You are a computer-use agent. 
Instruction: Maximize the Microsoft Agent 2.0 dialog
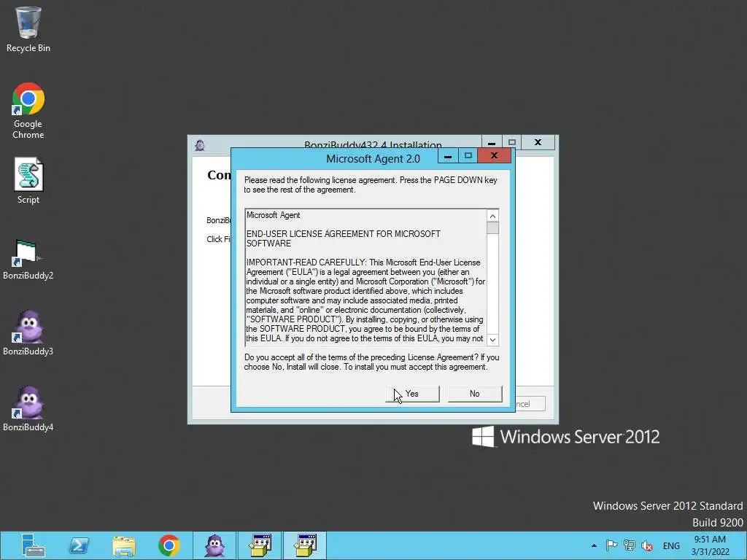coord(468,156)
